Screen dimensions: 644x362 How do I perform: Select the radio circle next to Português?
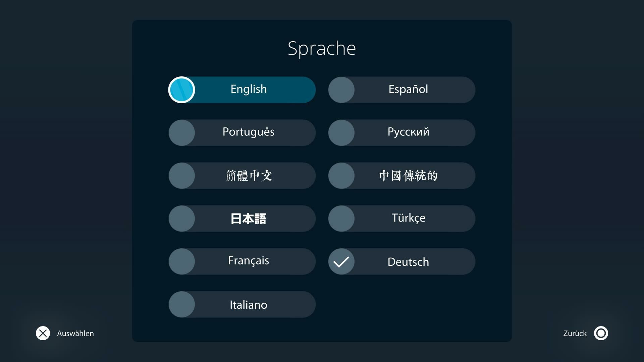182,133
